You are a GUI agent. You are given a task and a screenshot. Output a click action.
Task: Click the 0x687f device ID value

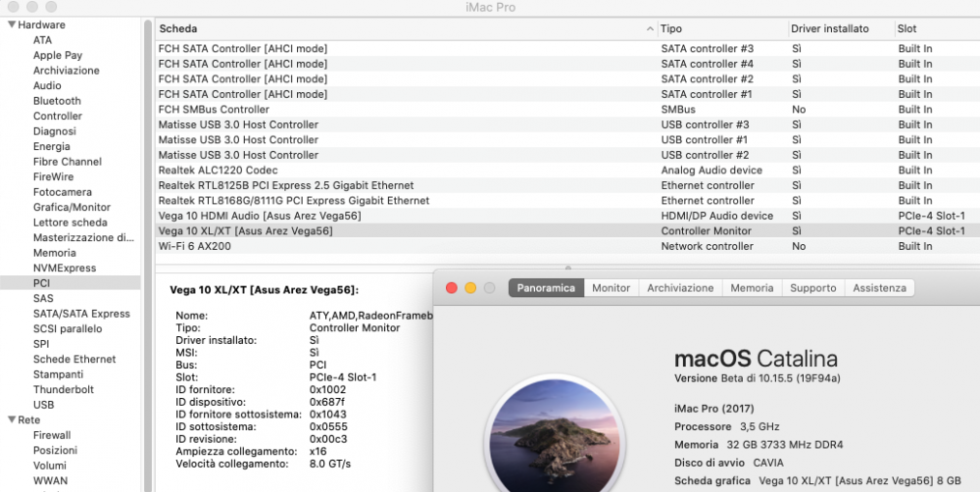tap(327, 402)
